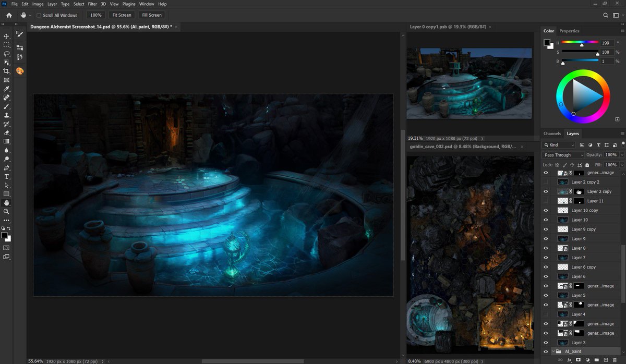626x364 pixels.
Task: Select the Hand tool in toolbar
Action: (x=7, y=203)
